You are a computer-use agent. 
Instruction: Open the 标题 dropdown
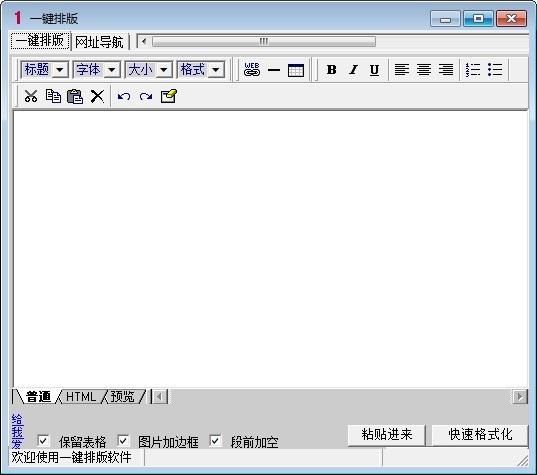pos(45,70)
